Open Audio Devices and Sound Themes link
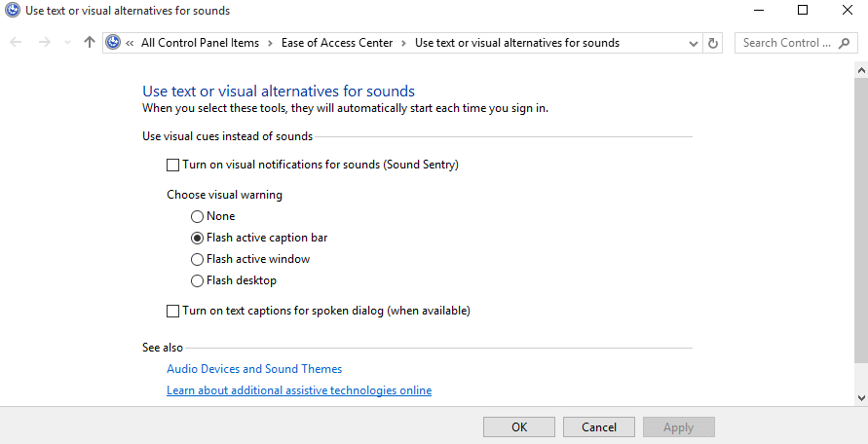 click(x=254, y=369)
